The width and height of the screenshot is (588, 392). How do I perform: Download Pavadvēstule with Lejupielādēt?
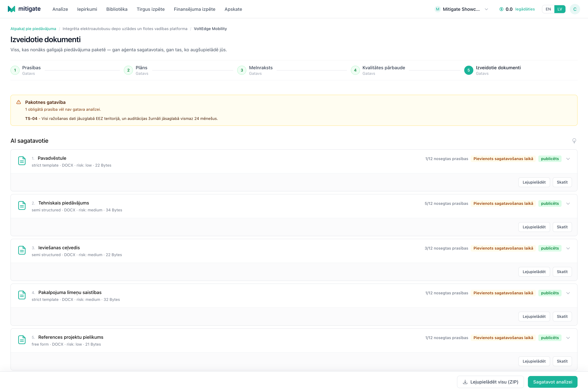pos(534,182)
